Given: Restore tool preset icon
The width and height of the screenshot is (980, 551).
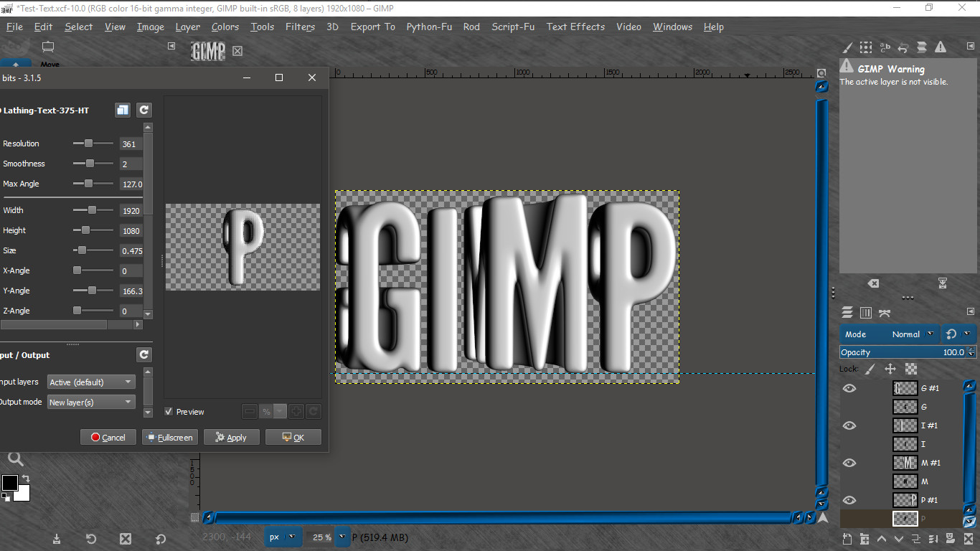Looking at the screenshot, I should 91,539.
